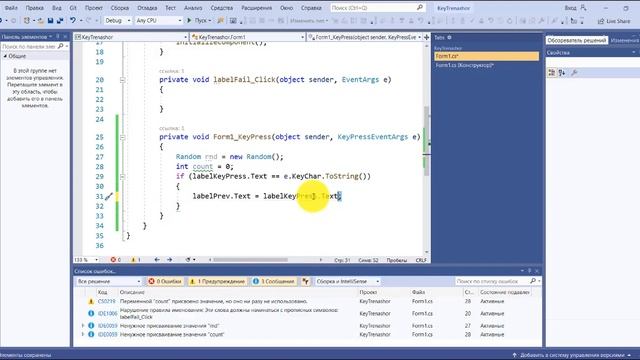Open the Правка menu

pyautogui.click(x=34, y=8)
